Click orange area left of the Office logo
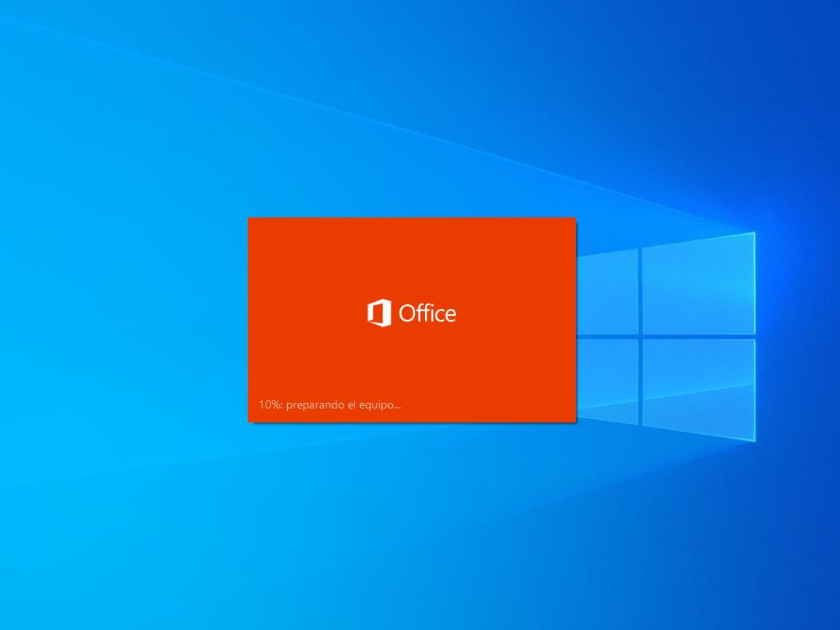Image resolution: width=840 pixels, height=630 pixels. pyautogui.click(x=304, y=313)
